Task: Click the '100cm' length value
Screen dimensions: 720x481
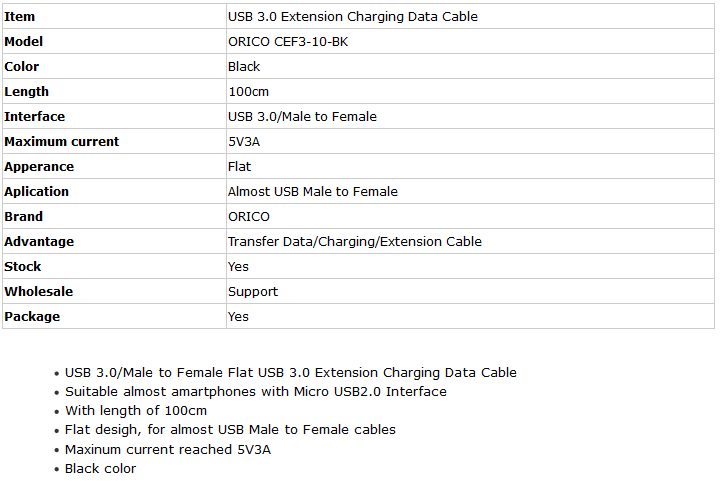Action: point(250,92)
